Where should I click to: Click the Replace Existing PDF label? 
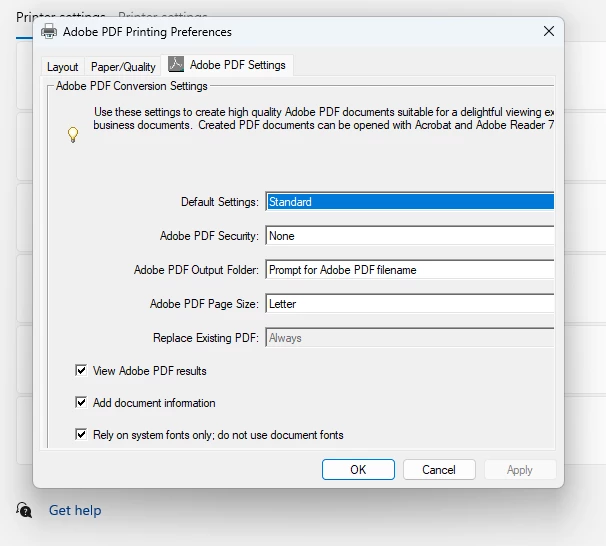pyautogui.click(x=206, y=338)
